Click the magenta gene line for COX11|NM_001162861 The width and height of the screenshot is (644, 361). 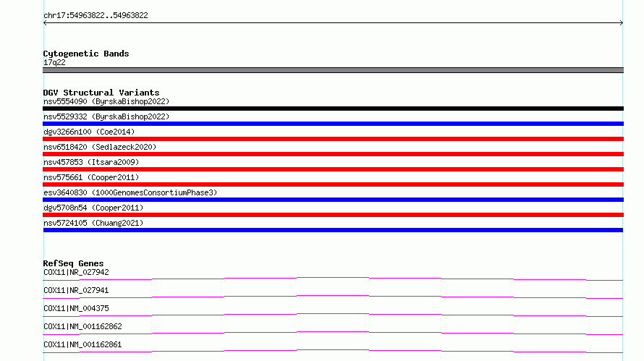(333, 351)
